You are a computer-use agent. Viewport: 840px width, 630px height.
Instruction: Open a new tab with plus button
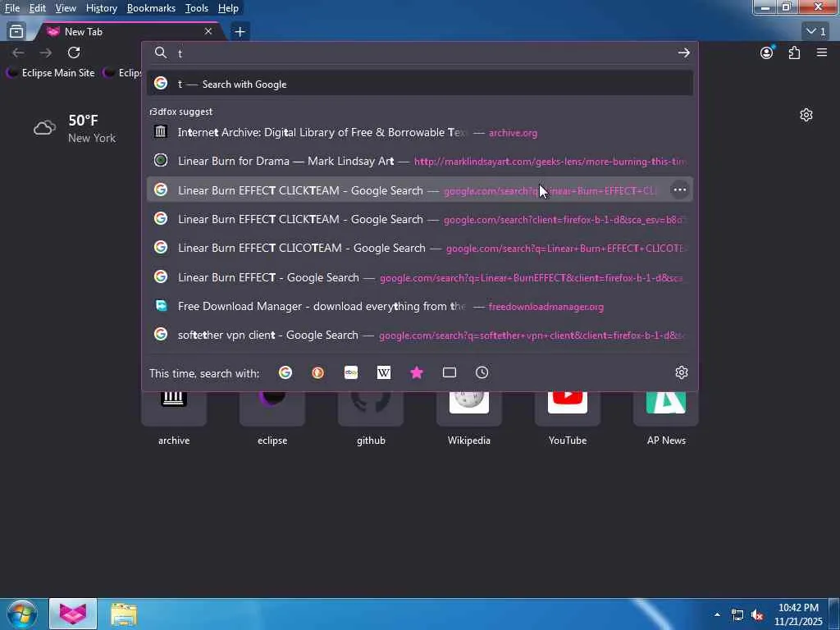[240, 32]
